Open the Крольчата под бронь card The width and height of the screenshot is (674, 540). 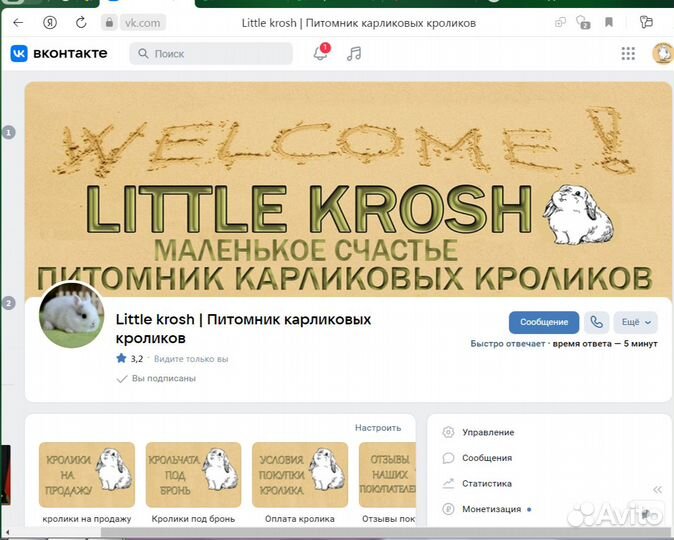[193, 475]
